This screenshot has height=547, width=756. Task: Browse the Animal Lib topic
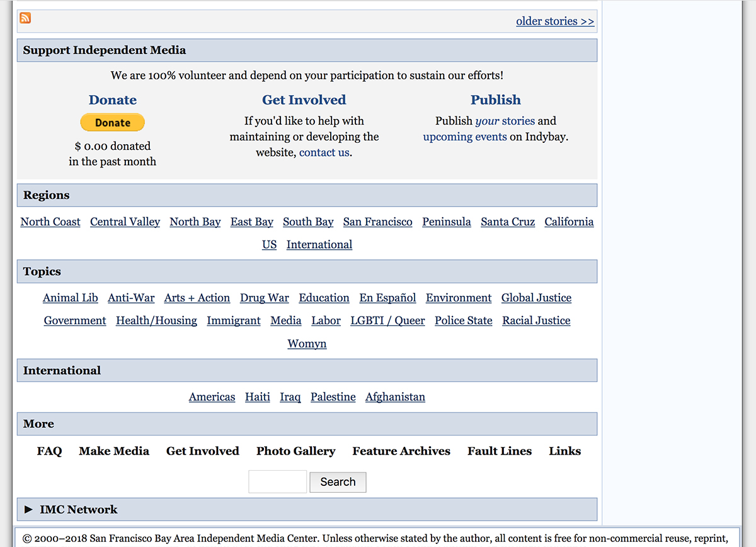point(71,298)
